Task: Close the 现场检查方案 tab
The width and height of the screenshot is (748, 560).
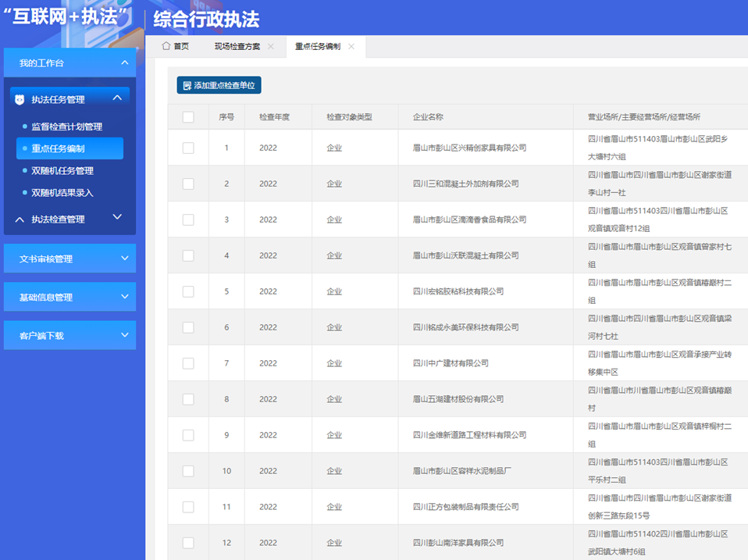Action: click(271, 46)
